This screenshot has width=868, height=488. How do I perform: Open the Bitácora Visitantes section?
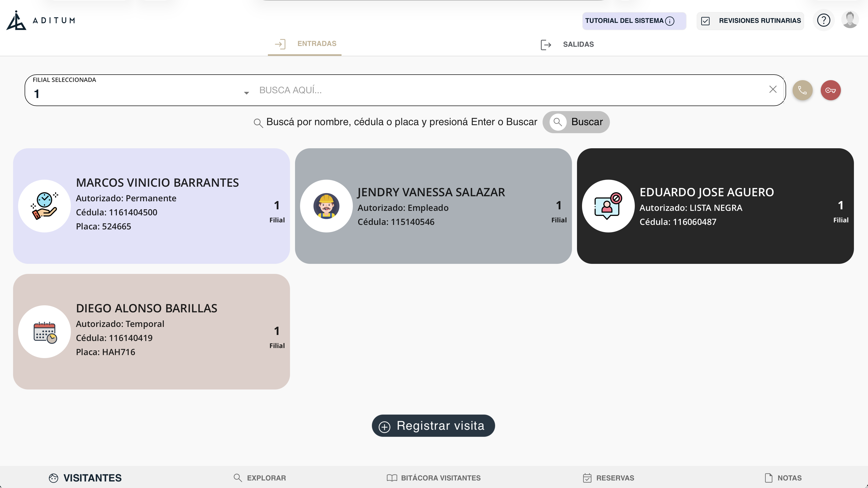pos(434,478)
